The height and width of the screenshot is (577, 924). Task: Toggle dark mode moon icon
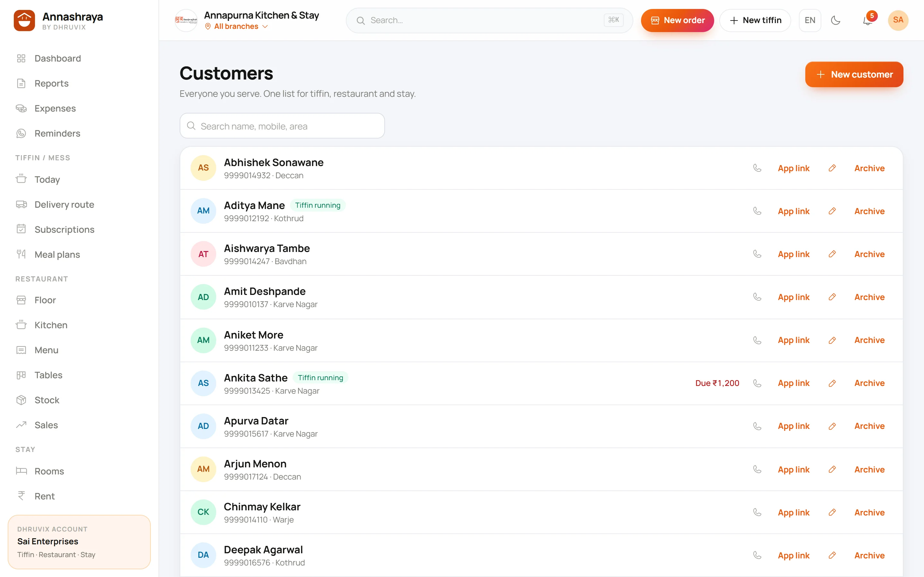pyautogui.click(x=835, y=20)
